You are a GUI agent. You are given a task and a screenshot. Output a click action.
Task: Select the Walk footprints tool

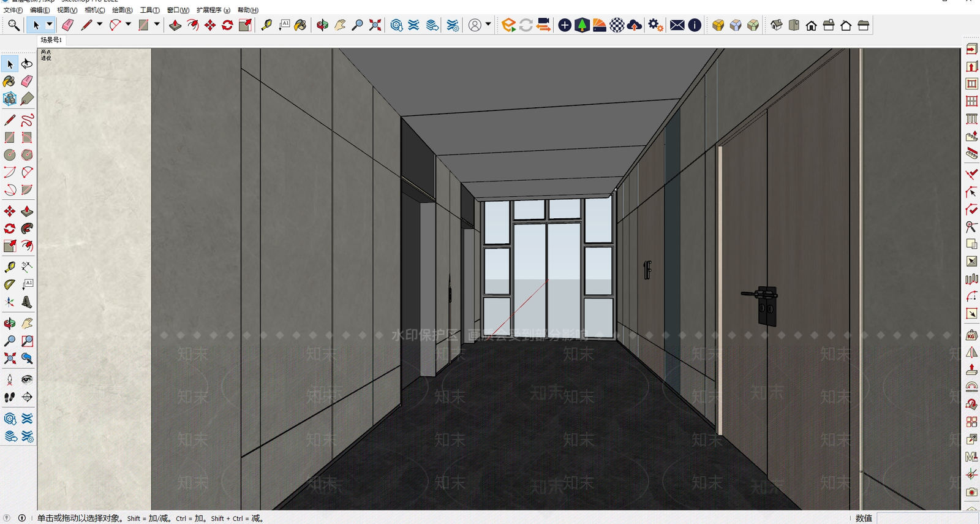(x=9, y=397)
